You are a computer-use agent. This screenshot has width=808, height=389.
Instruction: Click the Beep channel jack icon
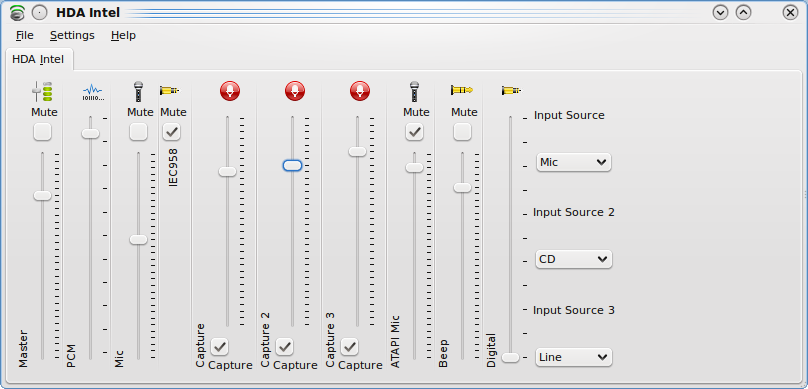pyautogui.click(x=462, y=90)
